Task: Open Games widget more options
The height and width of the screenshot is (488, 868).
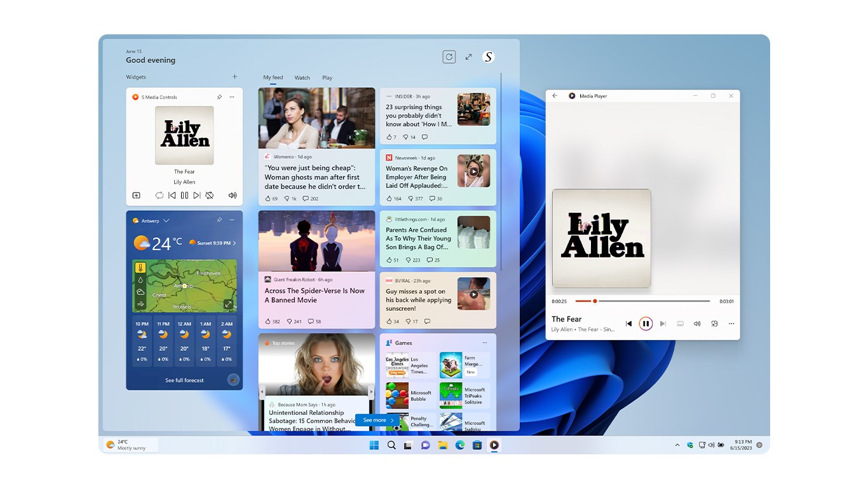Action: pyautogui.click(x=485, y=342)
